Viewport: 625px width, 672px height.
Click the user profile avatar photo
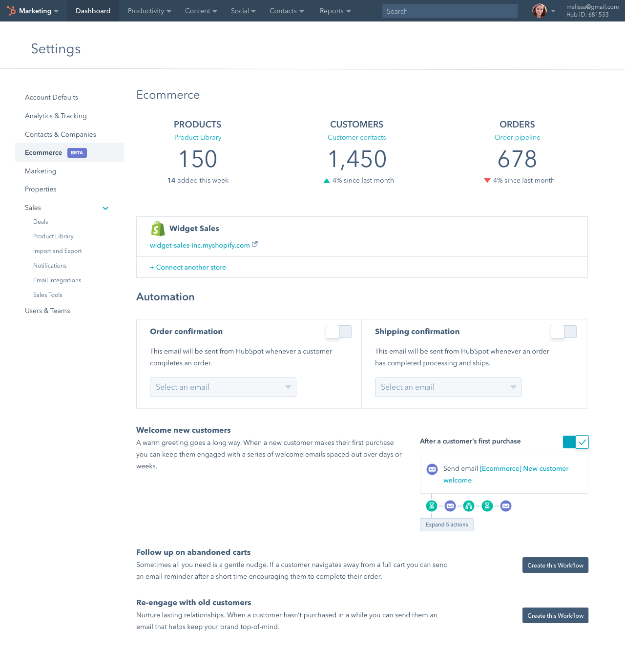539,11
